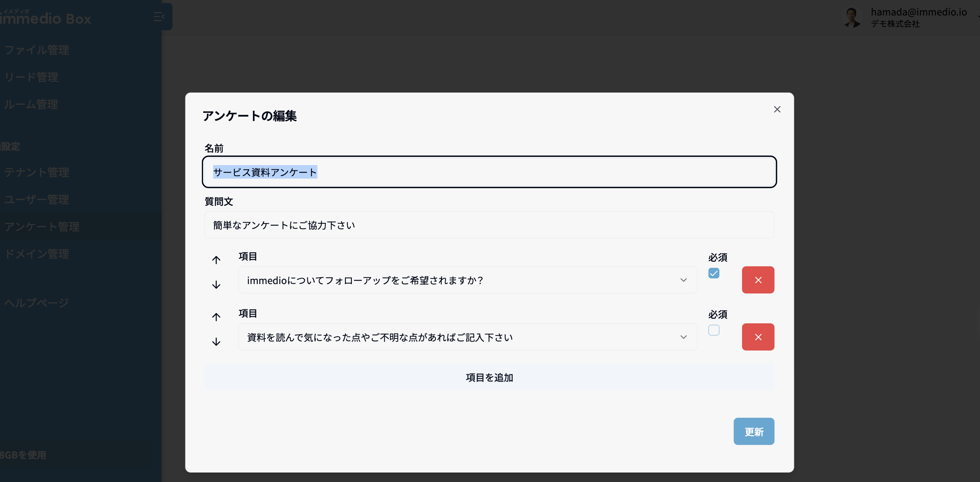This screenshot has height=482, width=980.
Task: Collapse the sidebar with the menu icon
Action: [159, 17]
